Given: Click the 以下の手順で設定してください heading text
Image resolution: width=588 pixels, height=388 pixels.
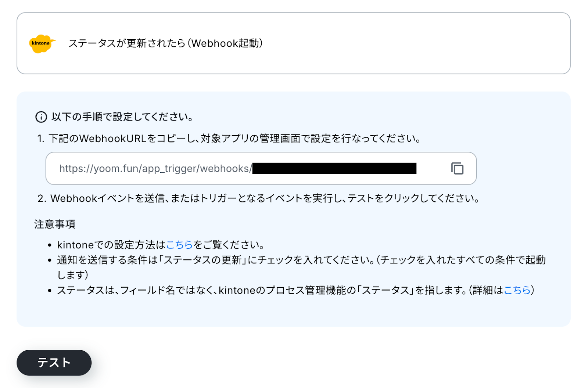Looking at the screenshot, I should point(122,117).
